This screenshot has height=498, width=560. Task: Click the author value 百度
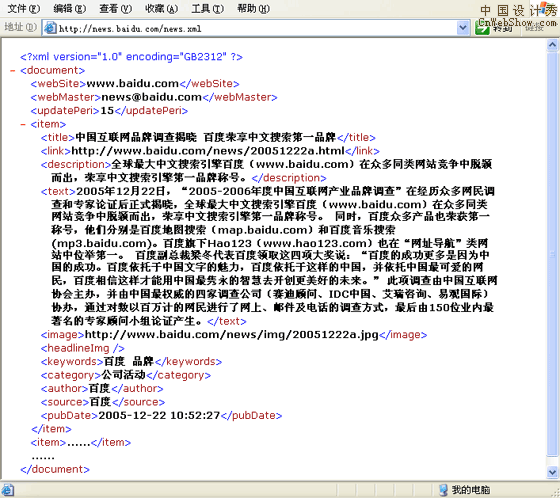tap(100, 389)
